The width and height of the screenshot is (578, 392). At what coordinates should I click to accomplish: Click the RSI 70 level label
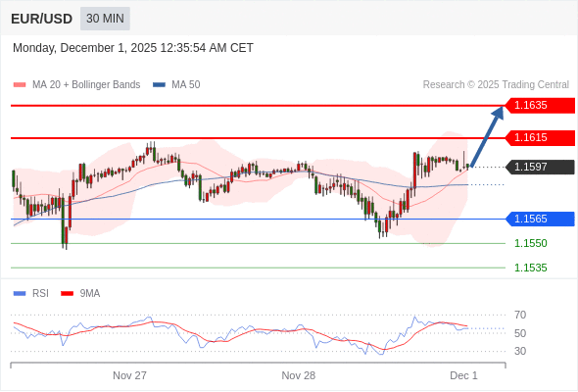(520, 315)
